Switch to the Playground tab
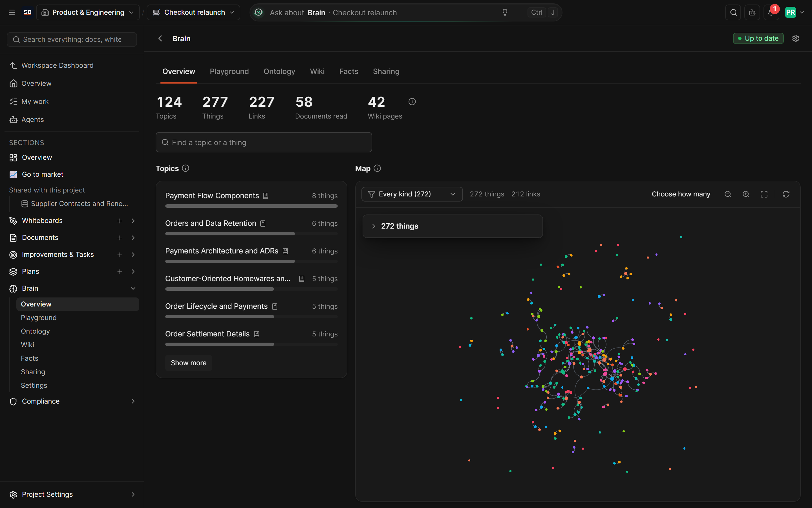812x508 pixels. pyautogui.click(x=229, y=71)
